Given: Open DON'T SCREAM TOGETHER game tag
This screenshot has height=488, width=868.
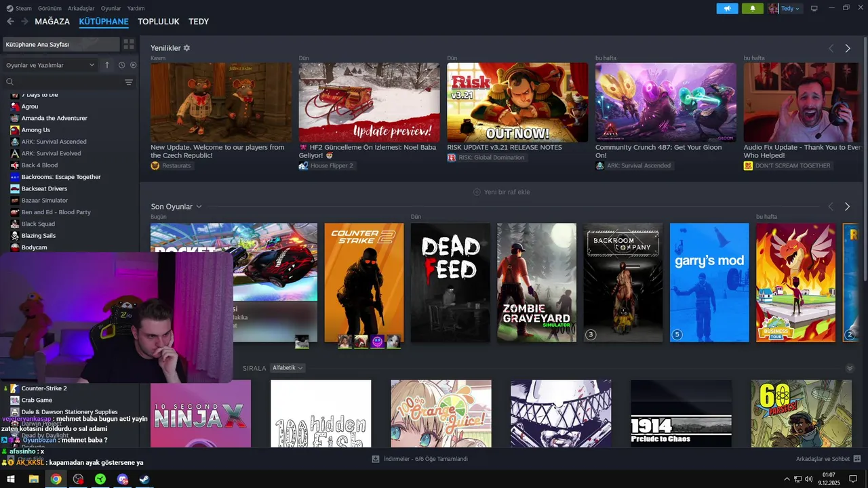Looking at the screenshot, I should pos(787,165).
